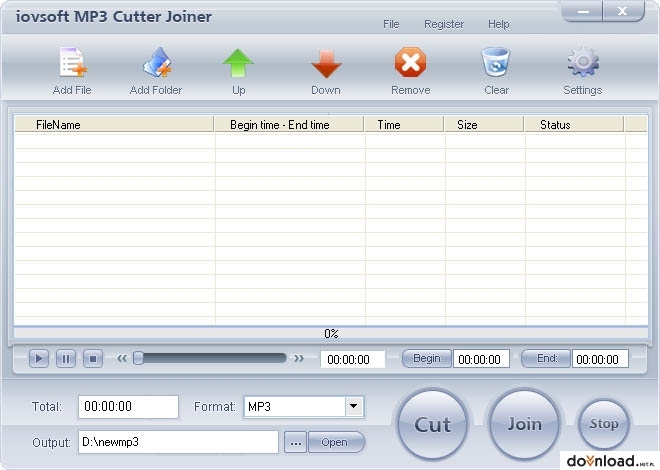Image resolution: width=660 pixels, height=470 pixels.
Task: Click the FileName column header
Action: 114,125
